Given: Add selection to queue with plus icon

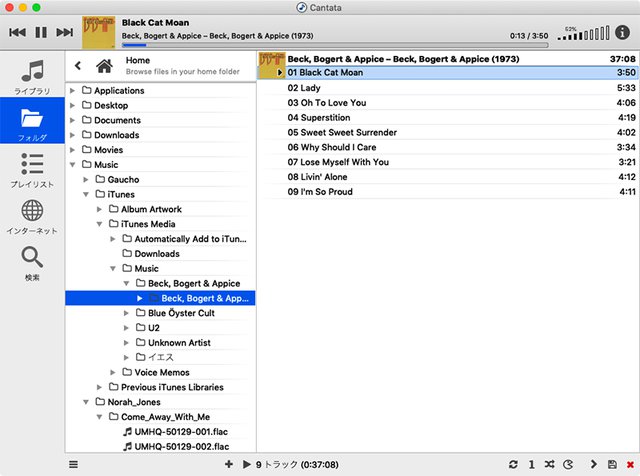Looking at the screenshot, I should (229, 464).
